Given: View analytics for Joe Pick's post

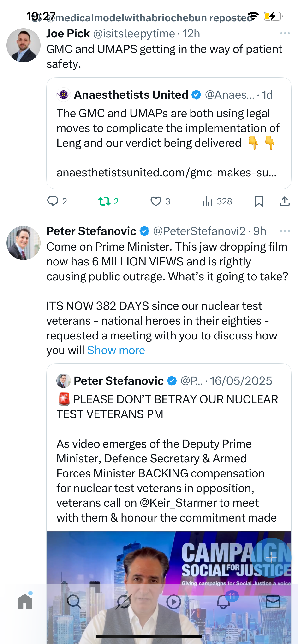Looking at the screenshot, I should (x=208, y=201).
